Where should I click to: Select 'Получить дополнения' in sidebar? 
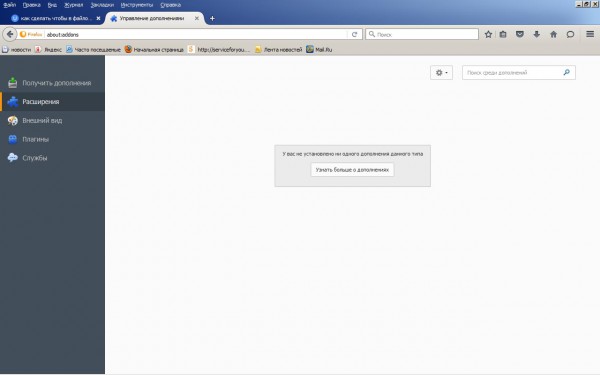(52, 83)
